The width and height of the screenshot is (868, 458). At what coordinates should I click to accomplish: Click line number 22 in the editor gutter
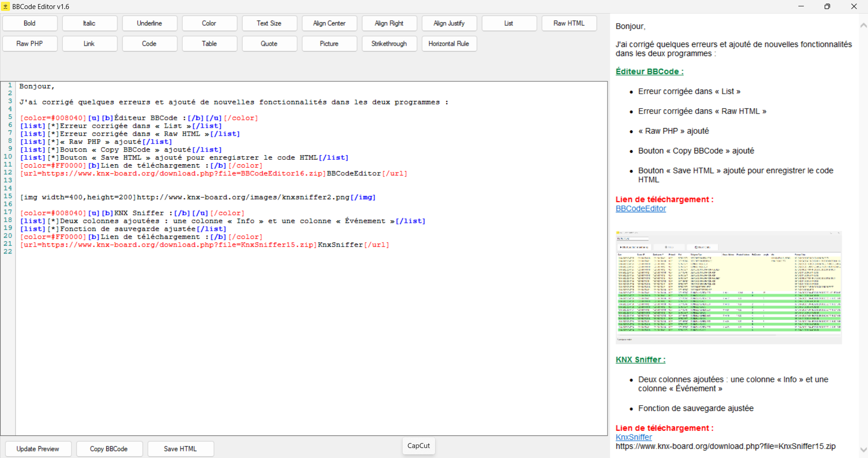[x=8, y=252]
